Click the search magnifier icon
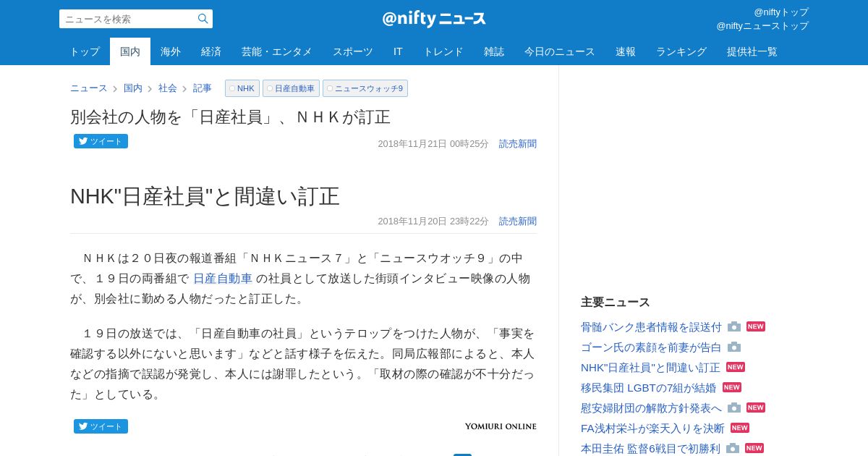The image size is (868, 456). 203,19
